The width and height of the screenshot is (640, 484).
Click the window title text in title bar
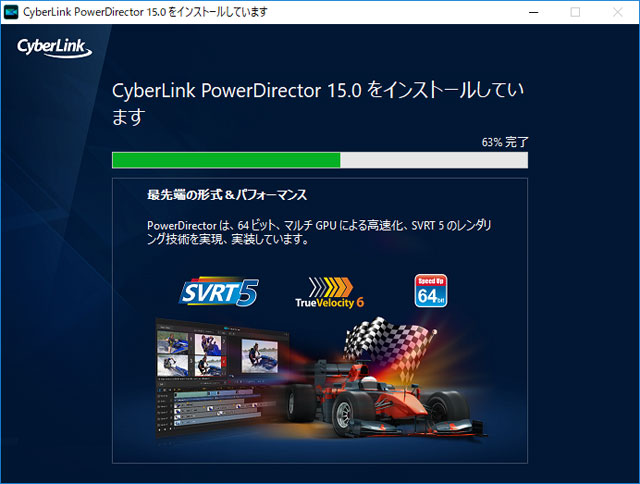pyautogui.click(x=145, y=12)
